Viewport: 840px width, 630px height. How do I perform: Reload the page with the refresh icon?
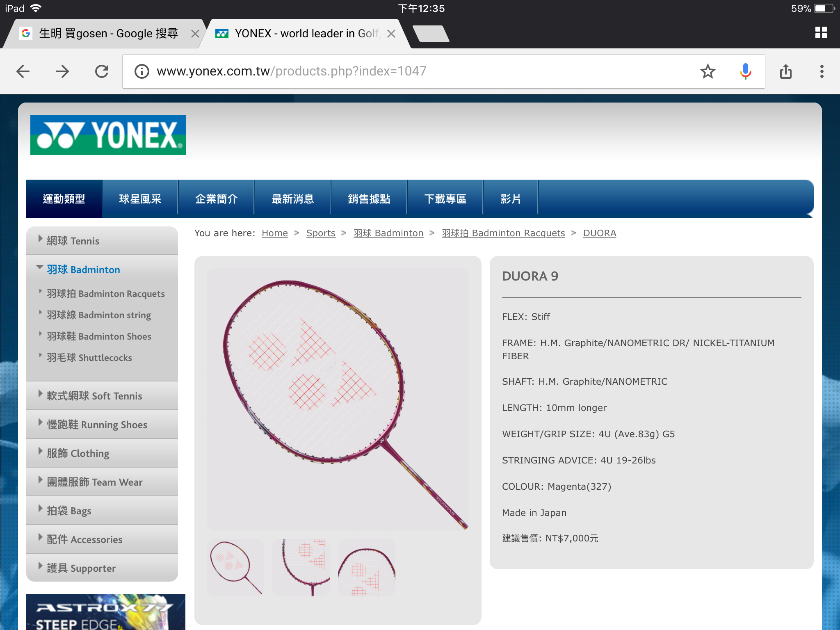102,71
